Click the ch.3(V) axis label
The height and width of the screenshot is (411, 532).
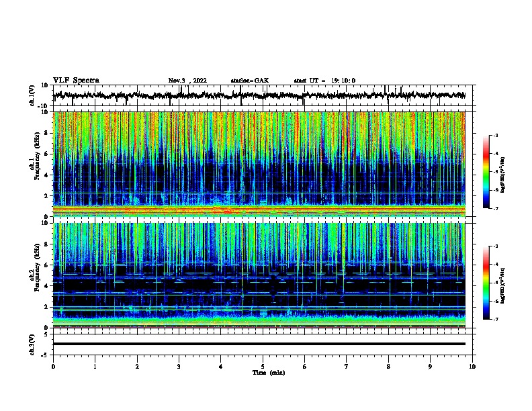32,345
